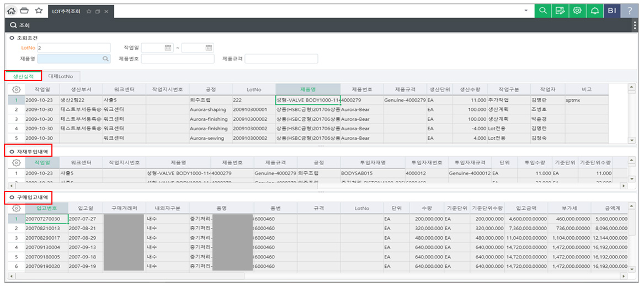Select worker 조병호 cell

point(547,110)
